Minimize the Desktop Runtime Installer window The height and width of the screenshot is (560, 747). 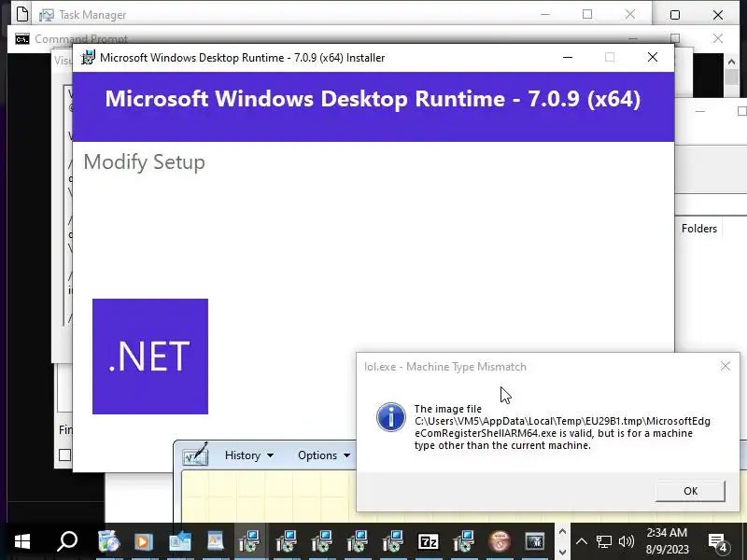pos(568,58)
